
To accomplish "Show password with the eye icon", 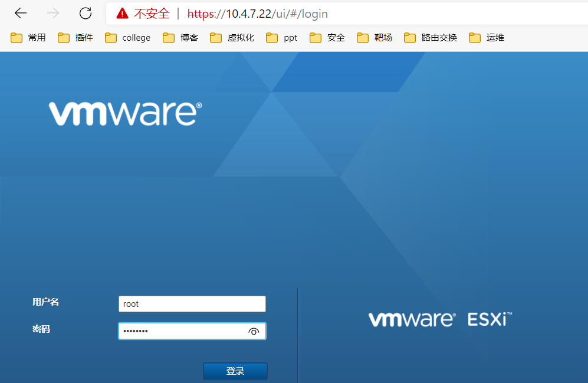I will [254, 332].
